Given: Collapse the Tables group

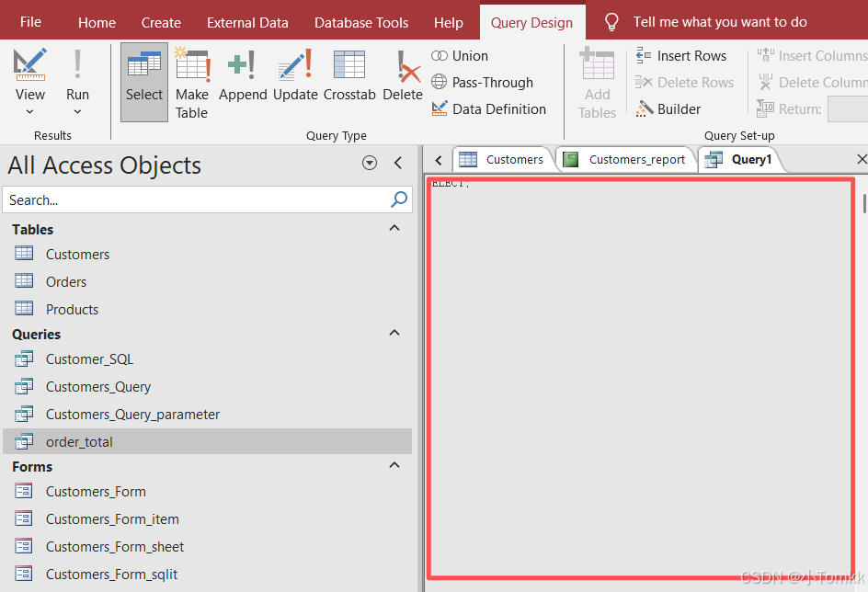Looking at the screenshot, I should (x=394, y=228).
